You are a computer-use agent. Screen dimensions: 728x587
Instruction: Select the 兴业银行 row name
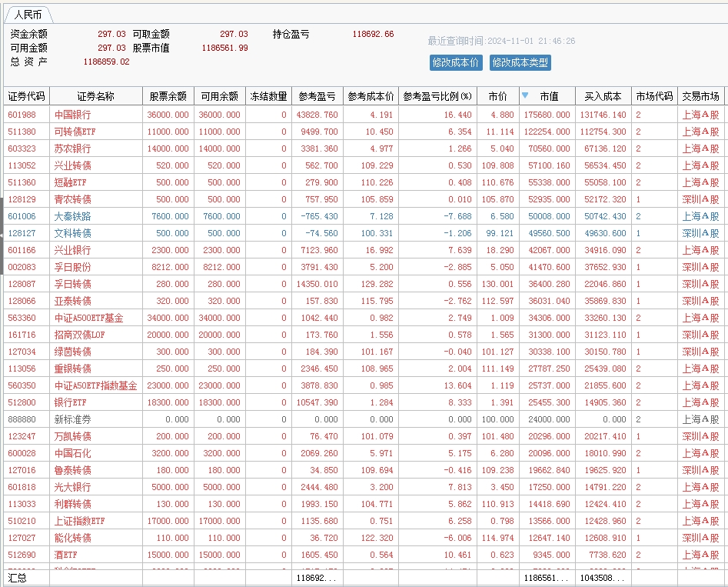pyautogui.click(x=72, y=250)
